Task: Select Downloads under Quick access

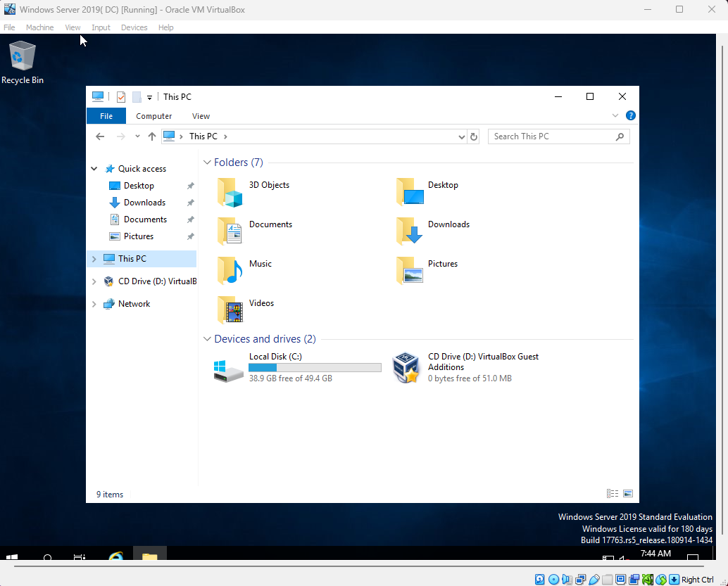Action: point(144,203)
